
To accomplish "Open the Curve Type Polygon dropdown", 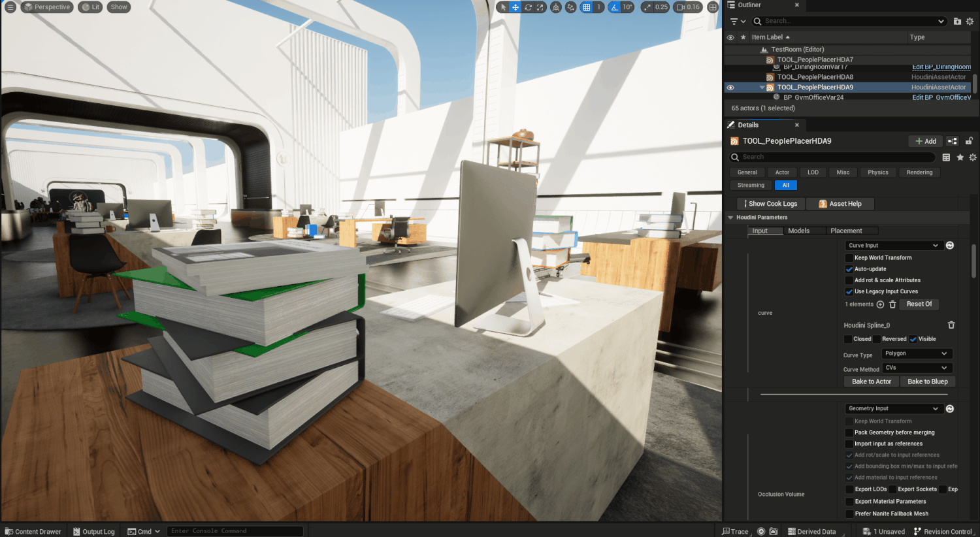I will click(917, 353).
